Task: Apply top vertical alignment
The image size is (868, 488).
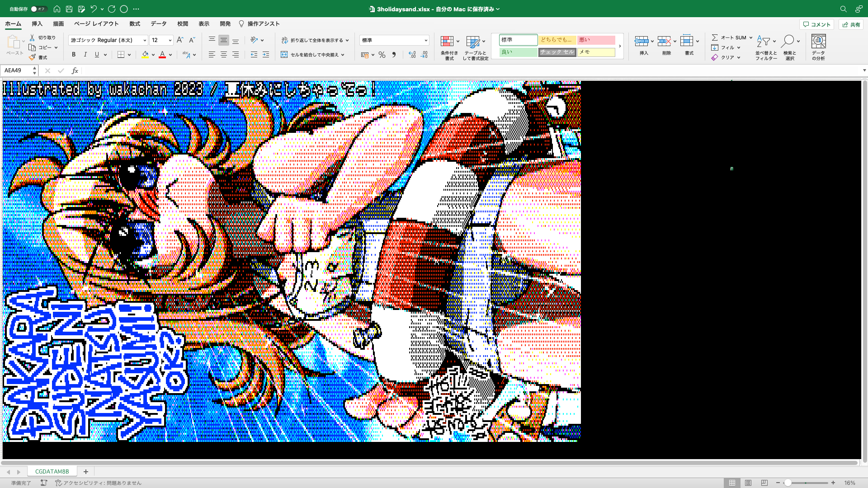Action: [212, 40]
